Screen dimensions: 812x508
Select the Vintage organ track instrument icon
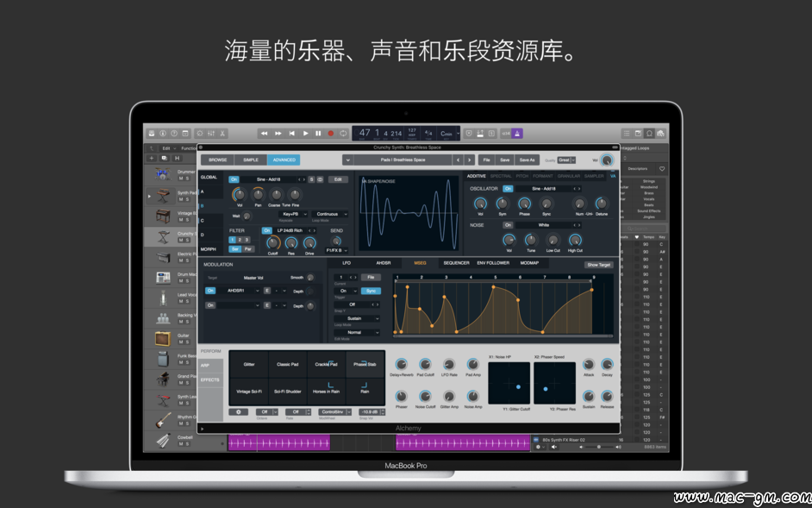(163, 215)
